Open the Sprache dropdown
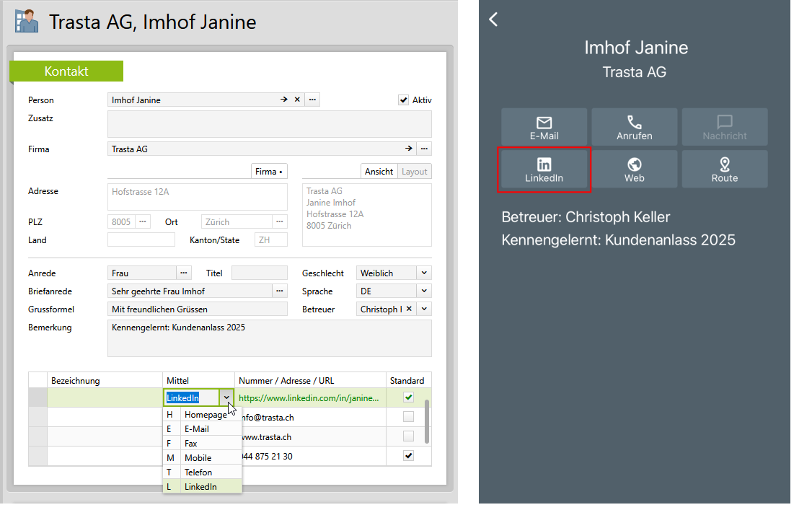 point(424,291)
